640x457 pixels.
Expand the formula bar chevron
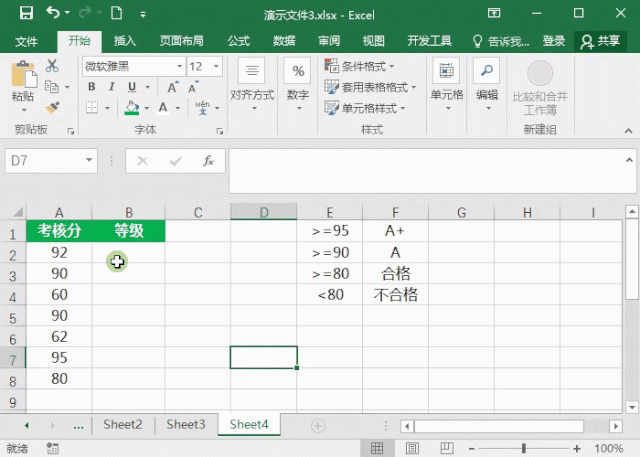tap(629, 160)
